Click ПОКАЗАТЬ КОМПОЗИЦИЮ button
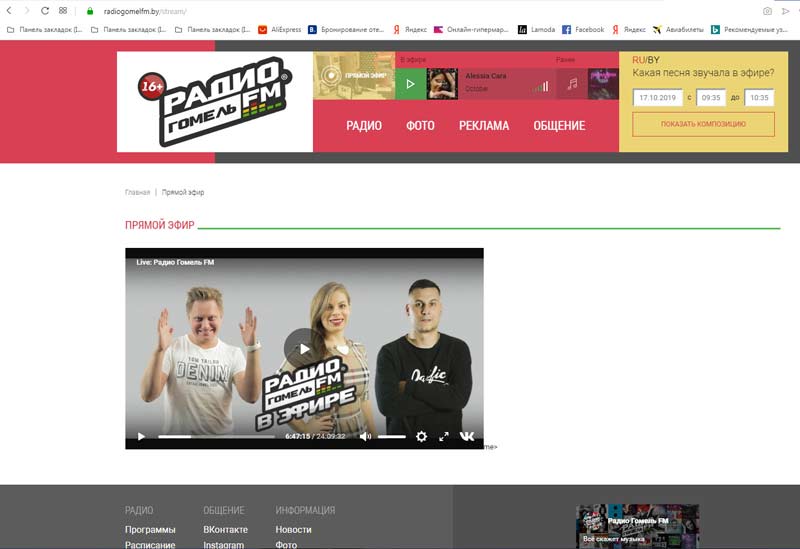 (x=703, y=124)
